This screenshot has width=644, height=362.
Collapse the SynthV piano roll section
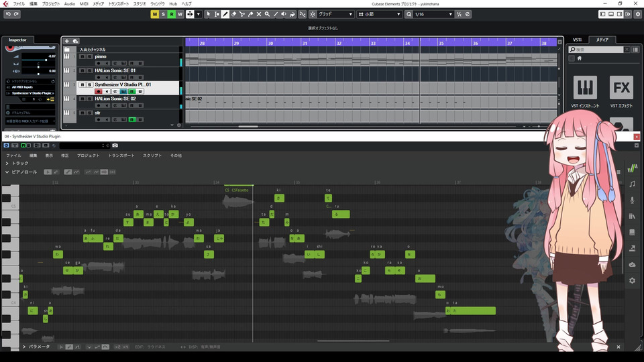tap(7, 172)
